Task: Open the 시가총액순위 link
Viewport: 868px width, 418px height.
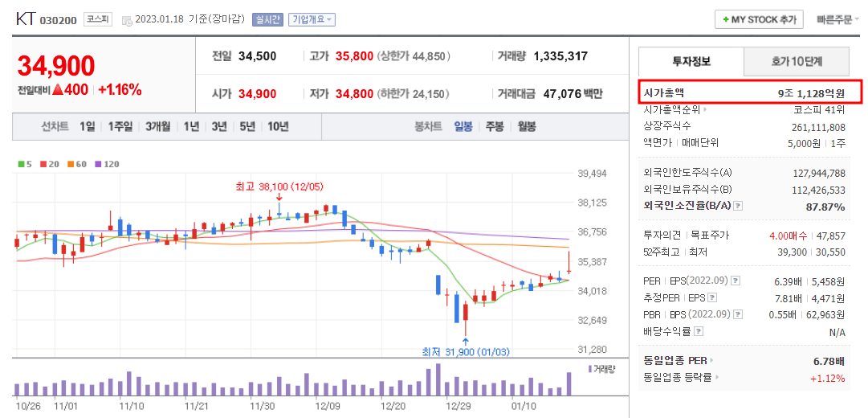Action: coord(672,109)
